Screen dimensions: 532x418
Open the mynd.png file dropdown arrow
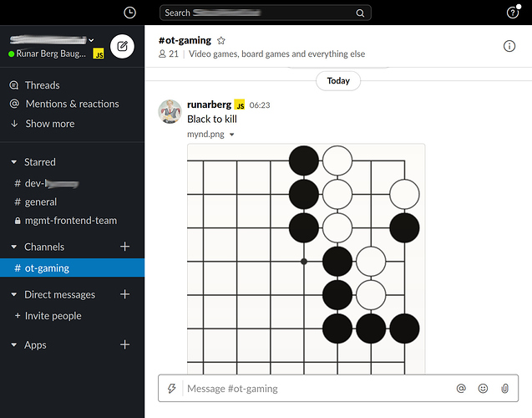click(232, 135)
